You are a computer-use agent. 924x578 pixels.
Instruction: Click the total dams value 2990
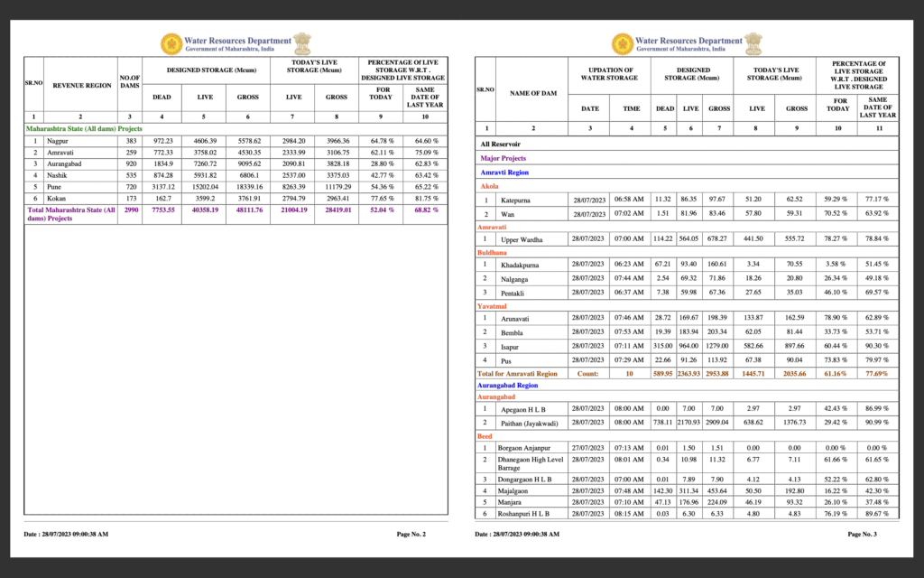(132, 210)
